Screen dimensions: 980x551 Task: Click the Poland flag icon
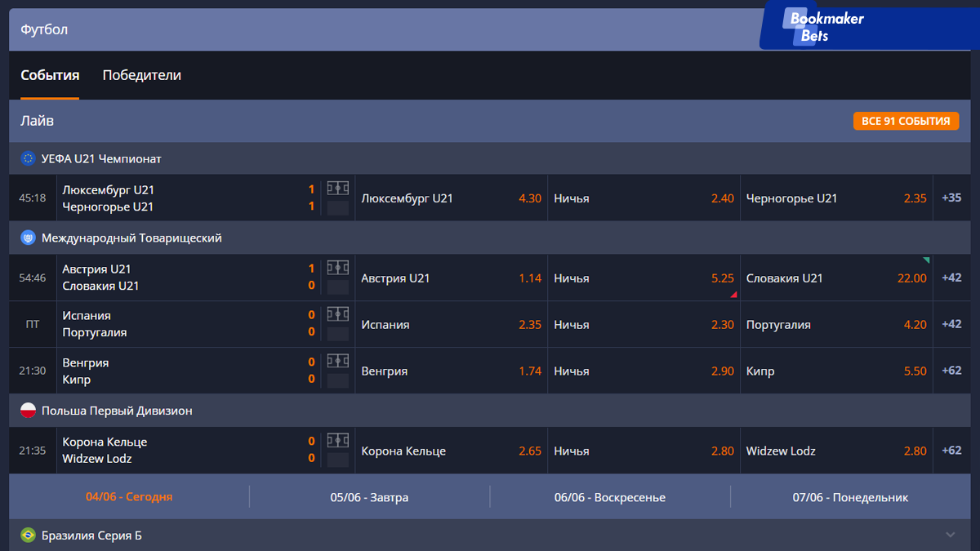(x=29, y=411)
